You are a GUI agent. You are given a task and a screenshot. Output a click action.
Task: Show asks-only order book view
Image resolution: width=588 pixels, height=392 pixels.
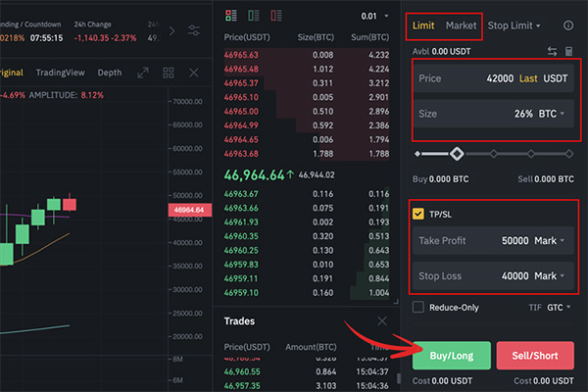276,17
